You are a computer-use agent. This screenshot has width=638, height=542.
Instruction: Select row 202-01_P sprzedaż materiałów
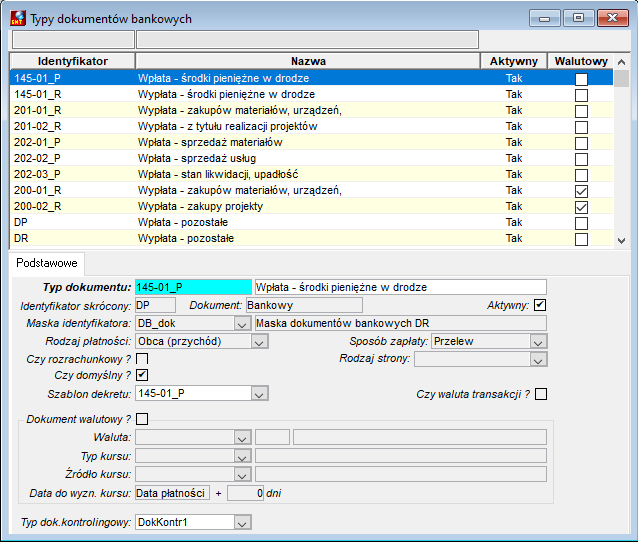[311, 142]
